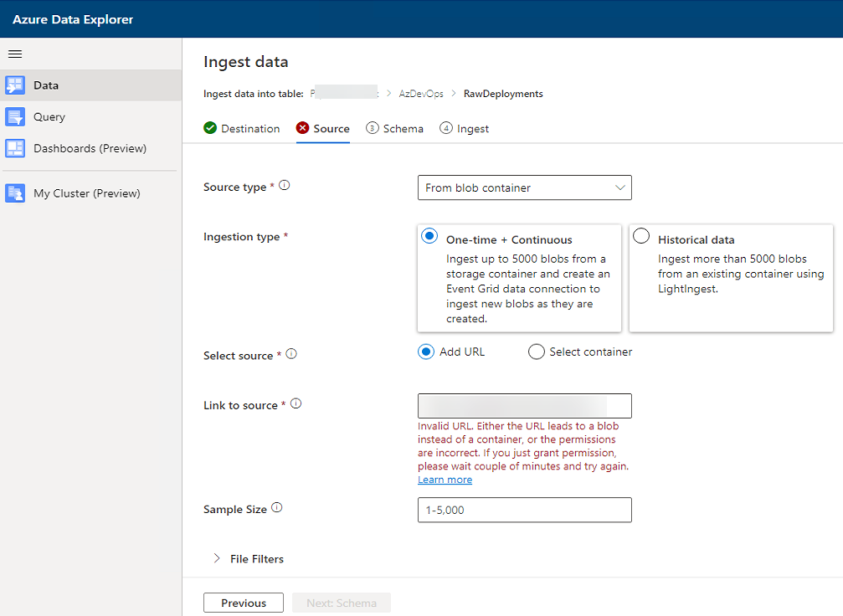Screen dimensions: 843x616
Task: Click the Sample Size input field
Action: [525, 510]
